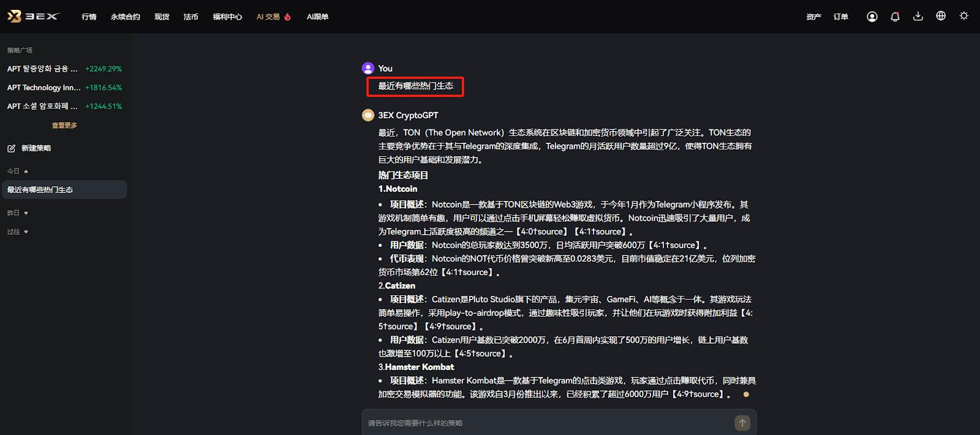Click the 查看更多 link
The height and width of the screenshot is (435, 980).
[x=64, y=125]
